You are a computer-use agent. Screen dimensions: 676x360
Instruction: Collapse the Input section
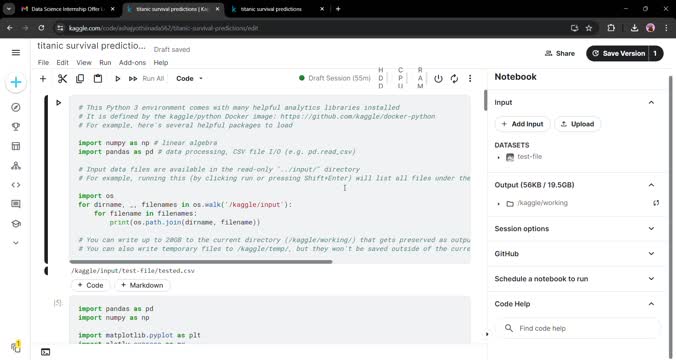click(651, 103)
